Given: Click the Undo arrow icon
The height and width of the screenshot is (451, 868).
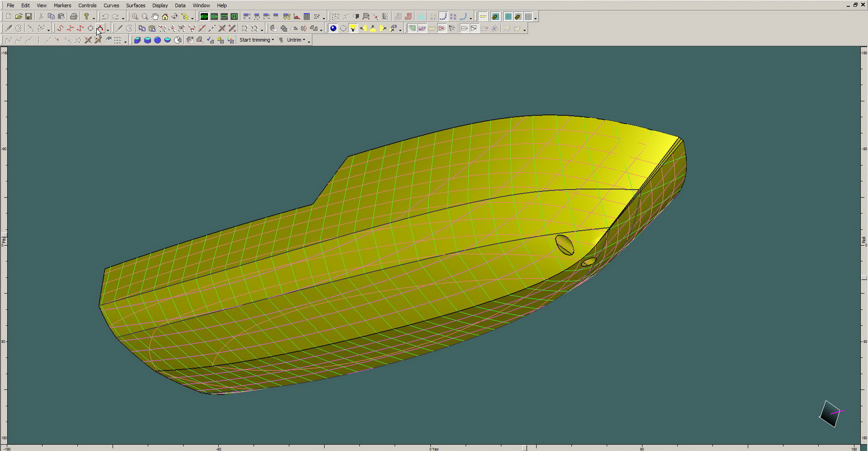Looking at the screenshot, I should tap(105, 16).
